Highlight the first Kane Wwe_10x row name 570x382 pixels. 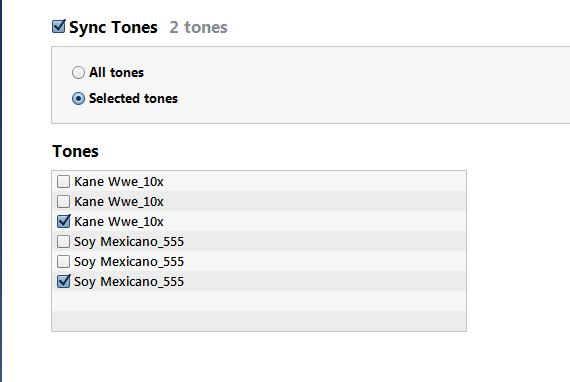point(119,182)
